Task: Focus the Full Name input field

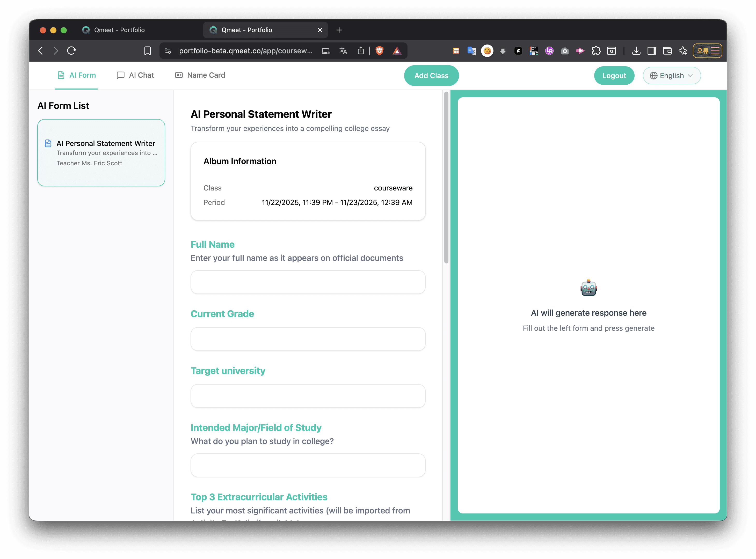Action: pyautogui.click(x=308, y=282)
